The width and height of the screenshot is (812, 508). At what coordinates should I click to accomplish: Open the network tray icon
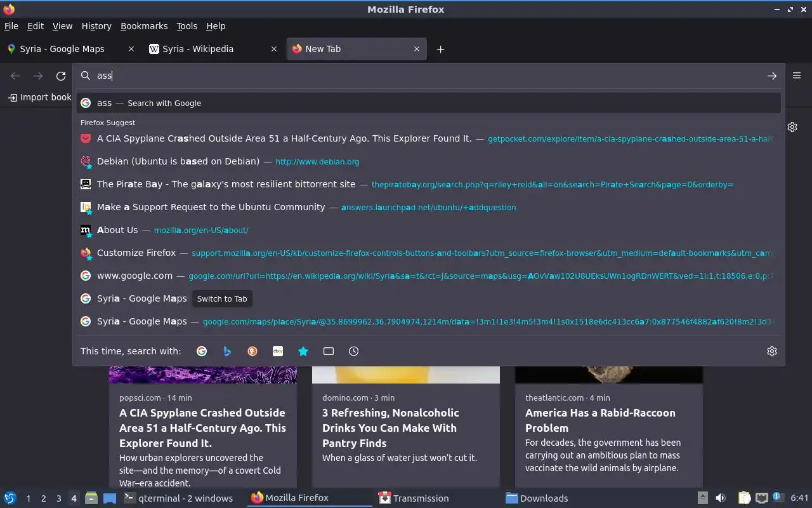(762, 498)
